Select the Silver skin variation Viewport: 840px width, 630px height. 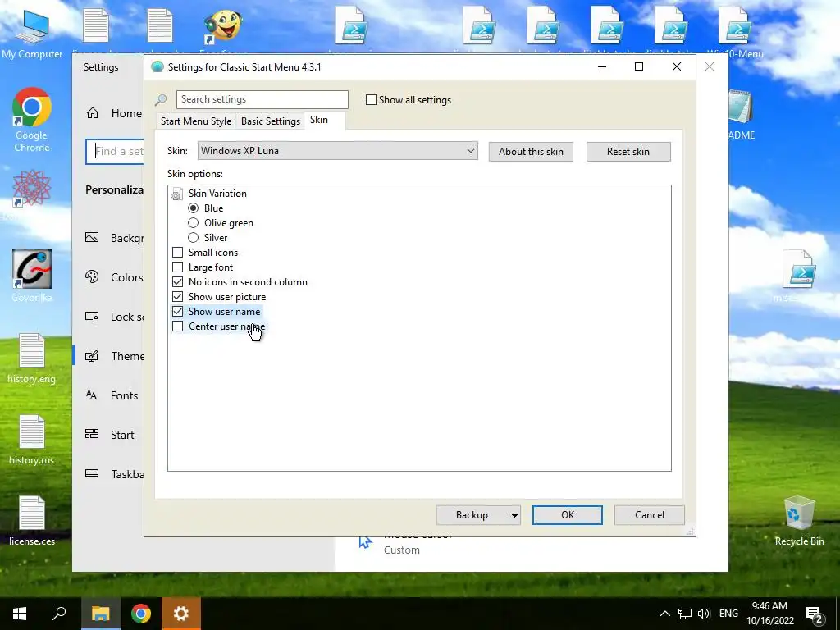[x=194, y=237]
